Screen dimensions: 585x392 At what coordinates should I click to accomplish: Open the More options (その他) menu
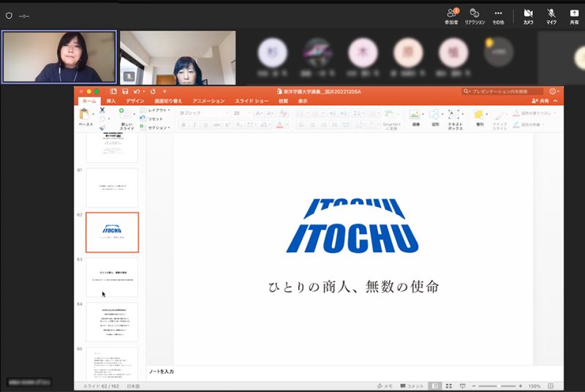tap(498, 16)
